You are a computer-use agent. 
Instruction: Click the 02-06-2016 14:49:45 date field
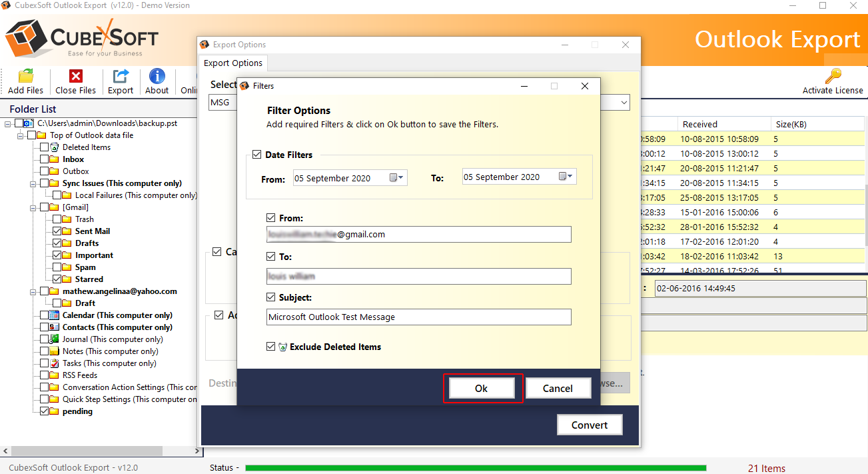[x=760, y=289]
